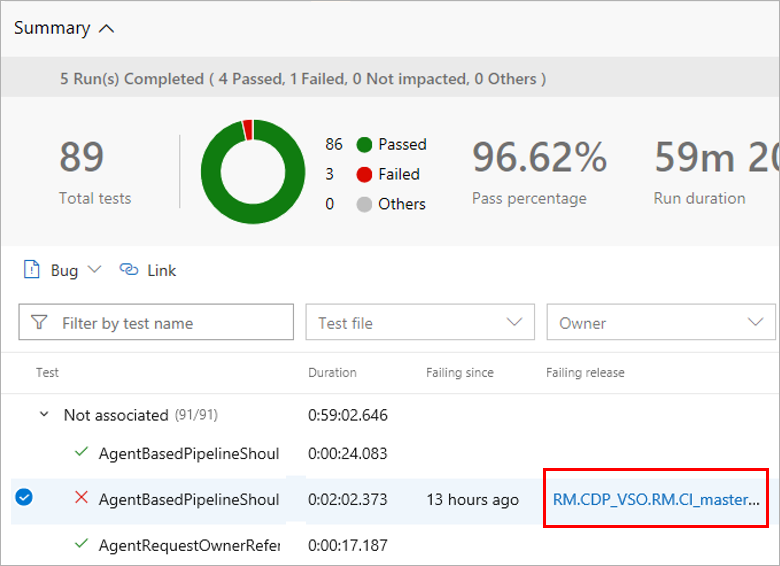Click the red Failed legend dot

point(364,175)
